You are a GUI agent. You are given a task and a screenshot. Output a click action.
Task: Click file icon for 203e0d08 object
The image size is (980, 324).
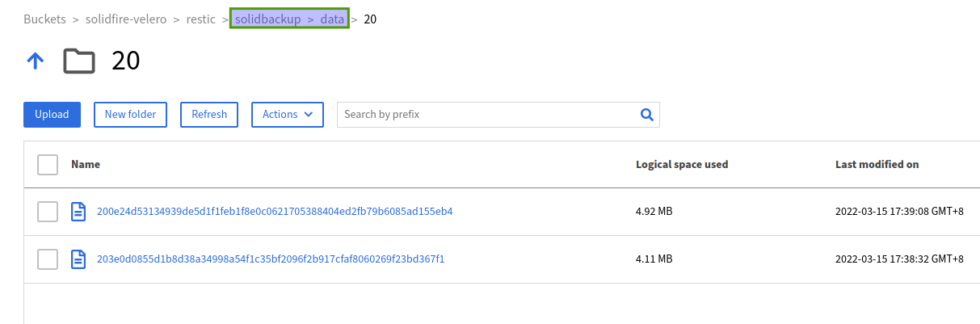point(78,259)
